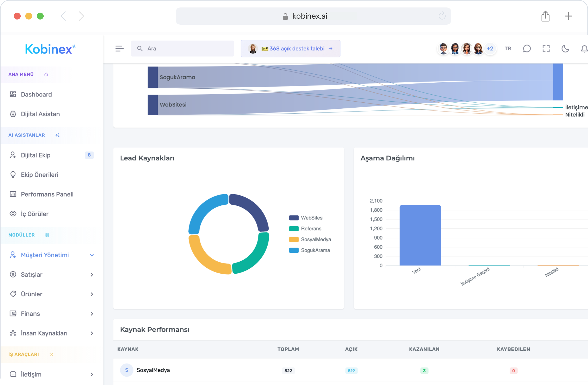The height and width of the screenshot is (385, 588).
Task: Click the Yeni bar in Aşama Dağılımı
Action: pos(420,235)
